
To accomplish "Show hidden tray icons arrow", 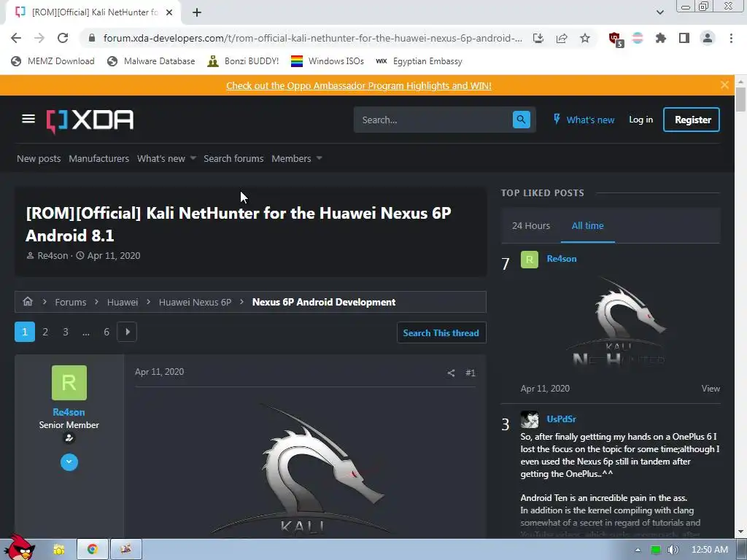I will (638, 550).
